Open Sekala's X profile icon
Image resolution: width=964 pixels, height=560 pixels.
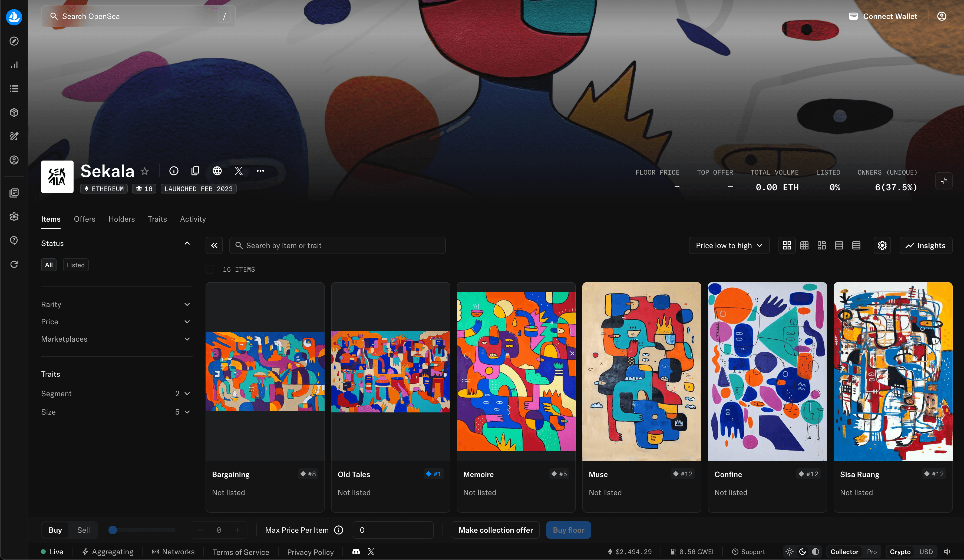pos(239,171)
